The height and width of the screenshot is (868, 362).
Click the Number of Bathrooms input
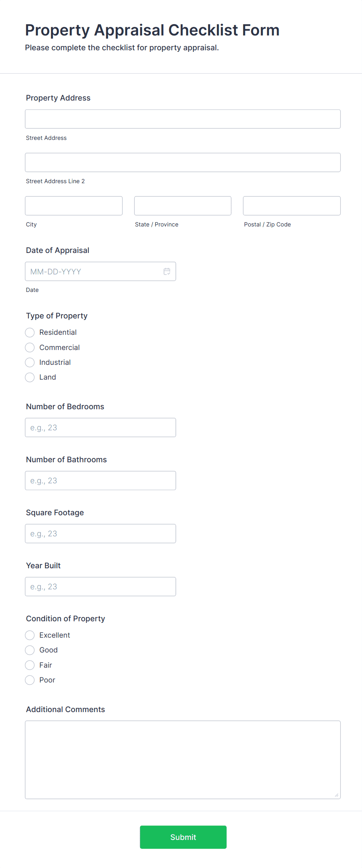click(100, 480)
